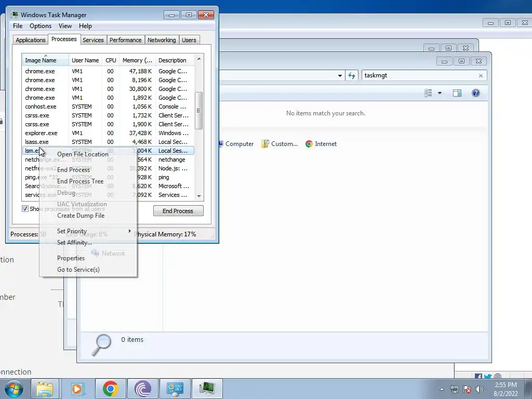Click the Network item in the navigation pane
Viewport: 532px width, 399px height.
(x=109, y=254)
